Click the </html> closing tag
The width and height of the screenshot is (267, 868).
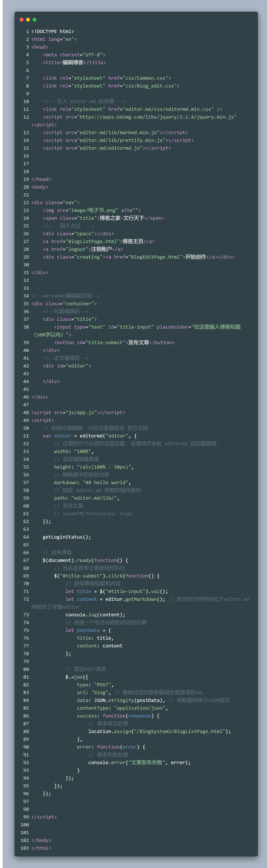tap(41, 848)
